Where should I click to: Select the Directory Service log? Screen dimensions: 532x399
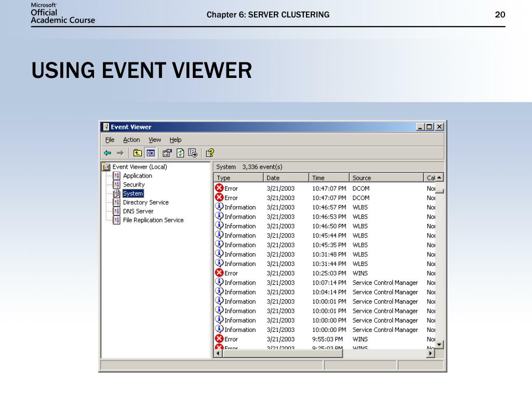click(x=145, y=202)
